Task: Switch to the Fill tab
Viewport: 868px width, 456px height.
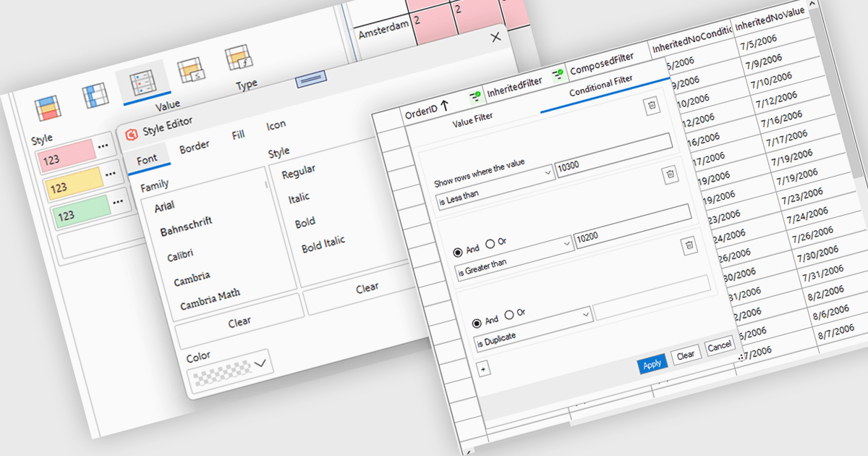Action: [x=238, y=135]
